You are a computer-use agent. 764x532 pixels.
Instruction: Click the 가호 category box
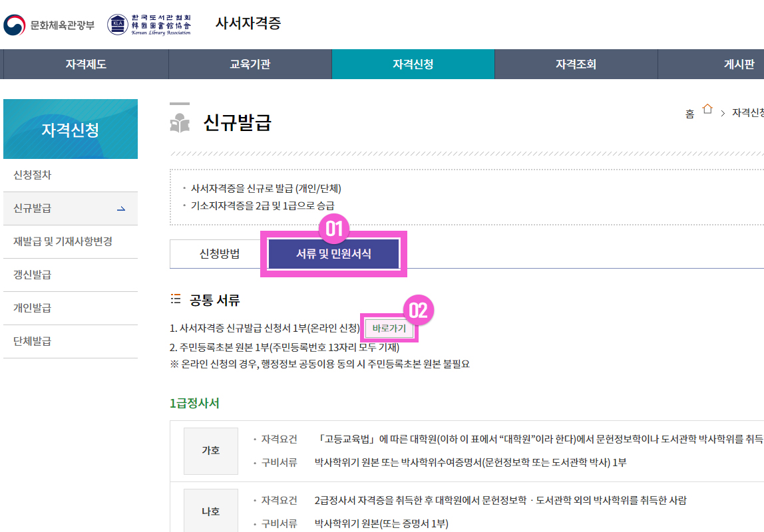210,451
